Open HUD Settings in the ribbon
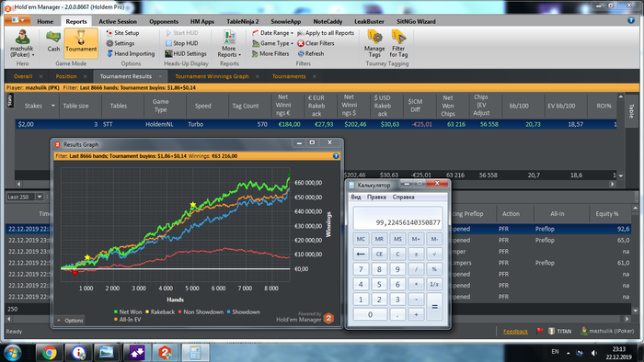The image size is (644, 362). pos(185,53)
